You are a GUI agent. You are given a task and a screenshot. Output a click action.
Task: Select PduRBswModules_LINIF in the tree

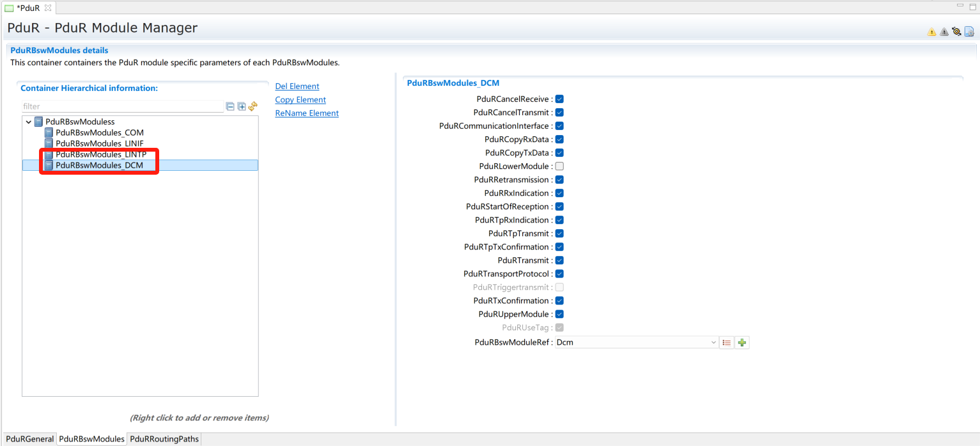point(99,143)
